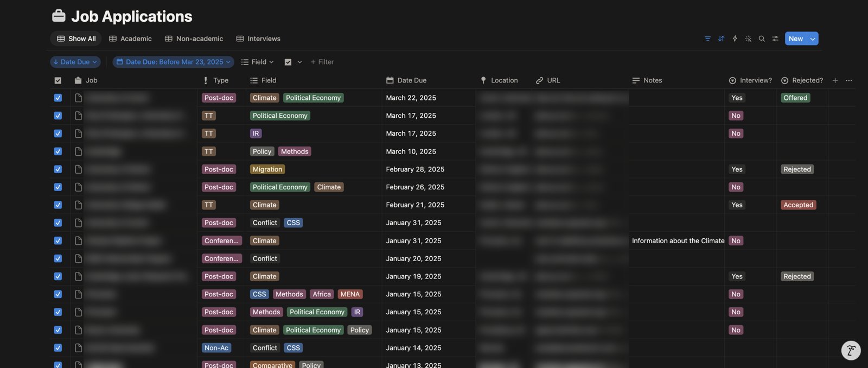Open the search magnifier icon
The width and height of the screenshot is (868, 368).
coord(762,39)
